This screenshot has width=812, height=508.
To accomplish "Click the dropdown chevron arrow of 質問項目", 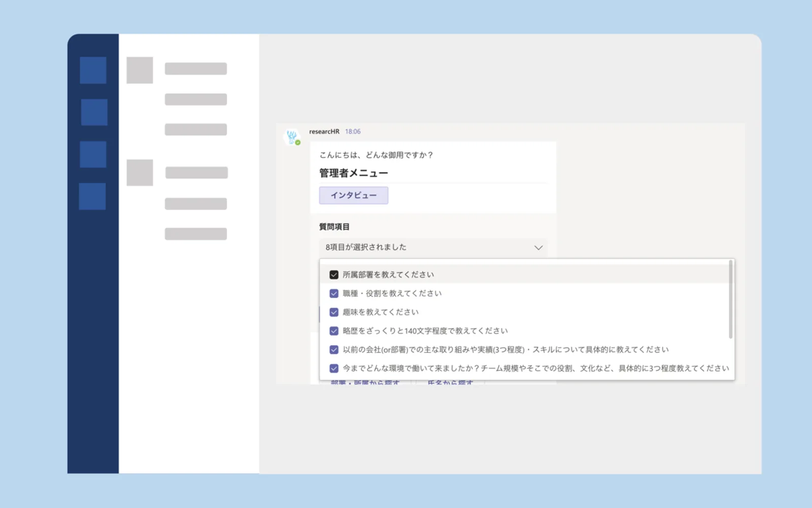I will 538,248.
